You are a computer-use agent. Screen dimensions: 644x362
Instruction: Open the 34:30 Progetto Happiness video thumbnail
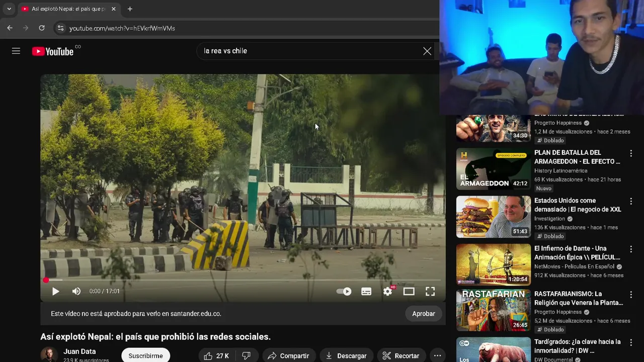tap(494, 128)
